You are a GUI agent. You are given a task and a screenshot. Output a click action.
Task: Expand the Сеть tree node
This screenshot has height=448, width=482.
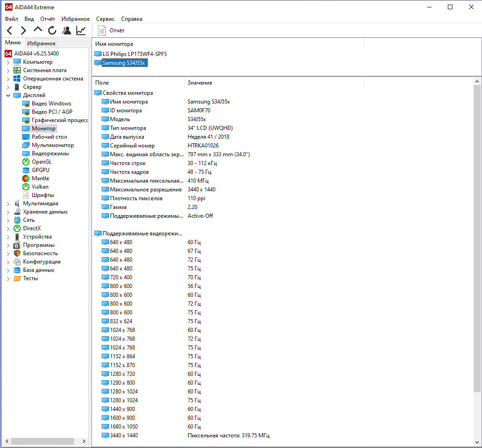click(8, 220)
